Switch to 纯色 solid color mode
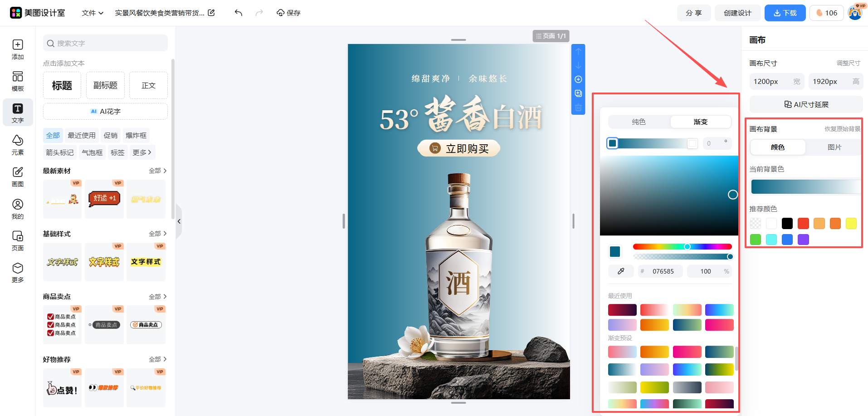This screenshot has width=868, height=416. pos(639,122)
